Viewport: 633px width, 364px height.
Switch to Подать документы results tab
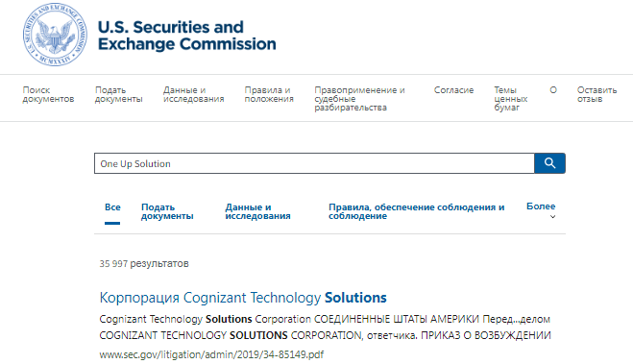point(167,211)
